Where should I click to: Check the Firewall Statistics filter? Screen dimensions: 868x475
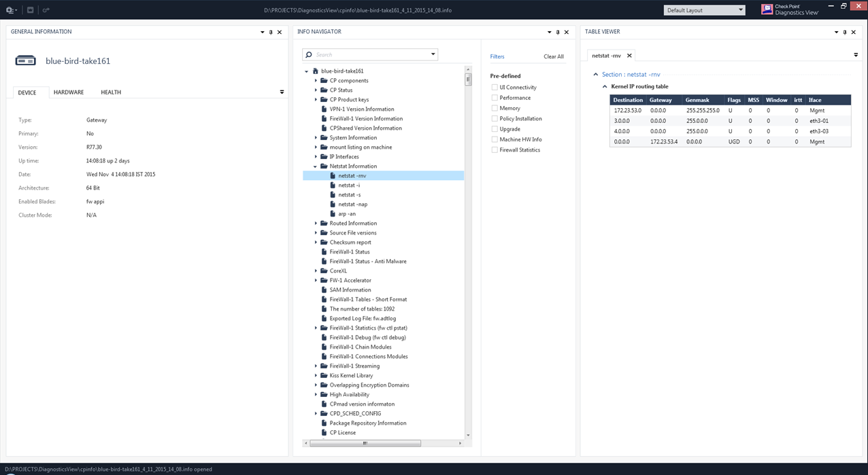(x=495, y=150)
